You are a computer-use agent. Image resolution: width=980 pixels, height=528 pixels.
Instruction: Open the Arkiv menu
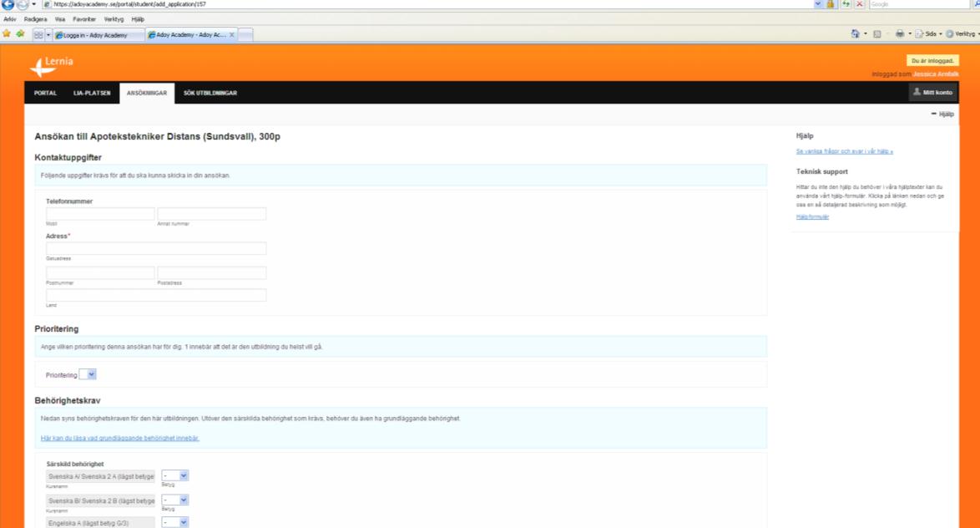tap(10, 19)
